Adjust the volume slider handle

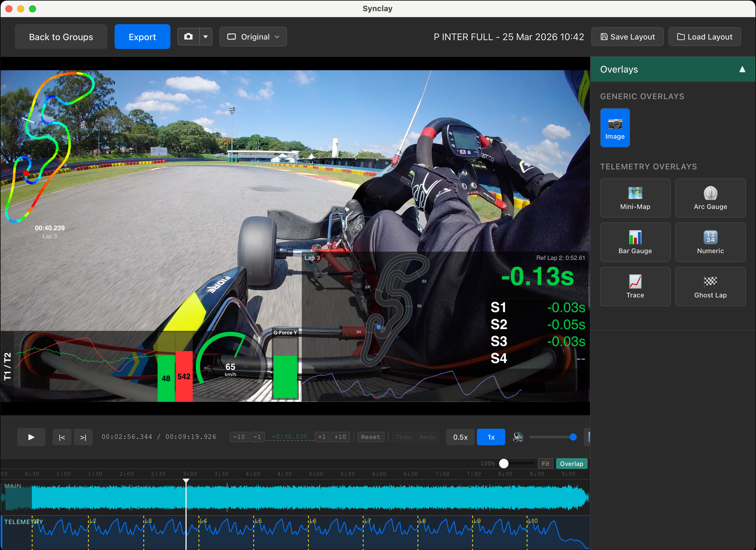click(x=573, y=437)
